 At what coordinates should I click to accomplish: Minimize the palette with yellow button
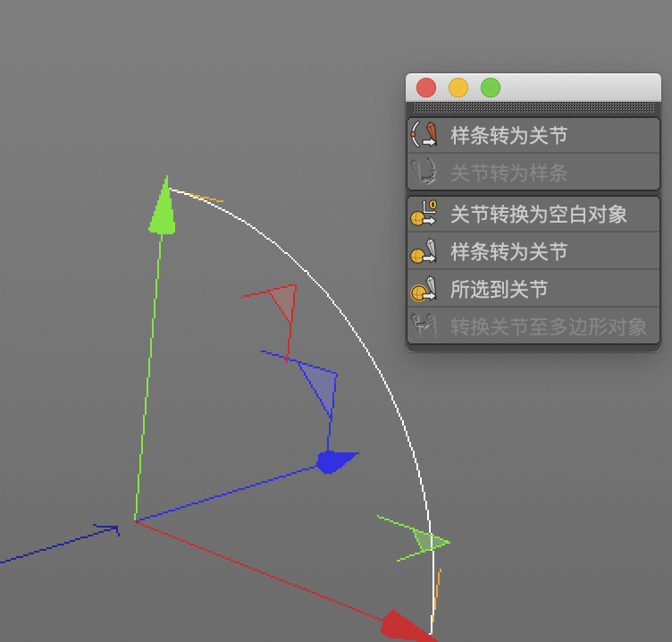458,88
